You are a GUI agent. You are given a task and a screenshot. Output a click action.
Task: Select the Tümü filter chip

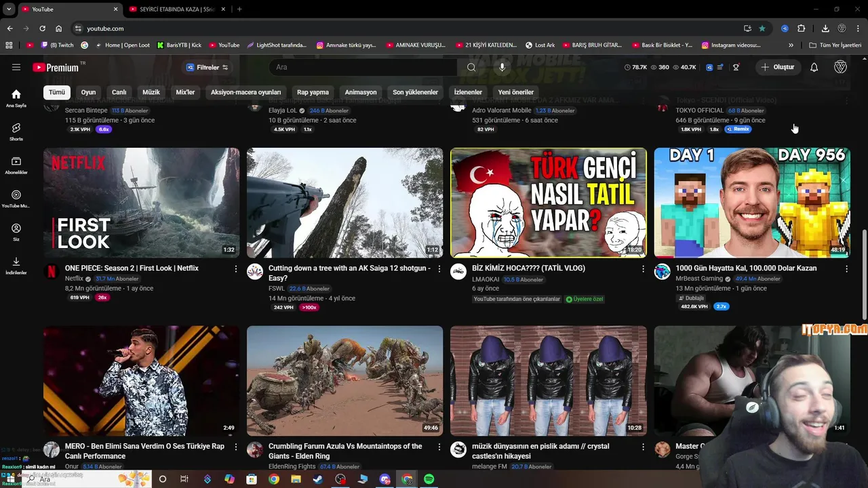coord(57,92)
